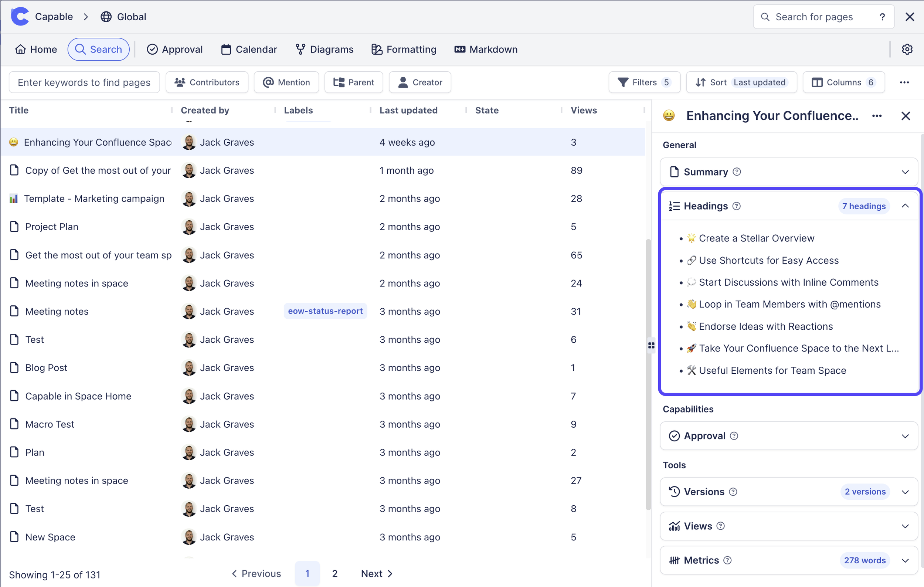
Task: Go to page 2 of results
Action: coord(334,573)
